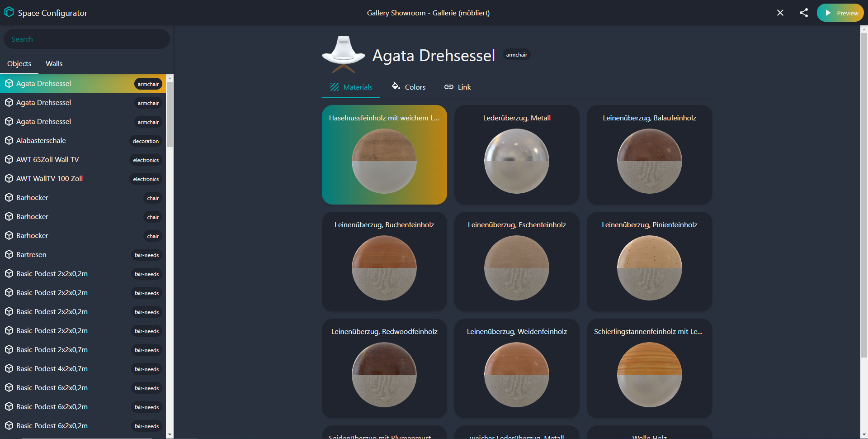Start the Preview with the play button

840,13
